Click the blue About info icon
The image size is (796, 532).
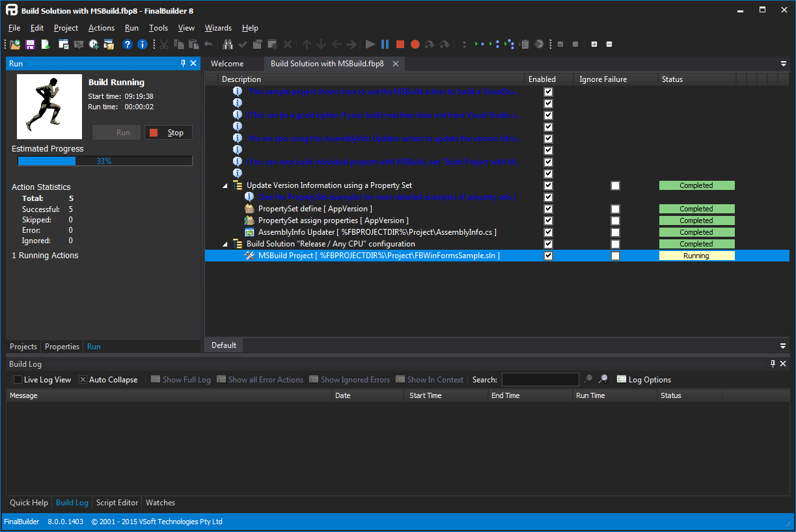[x=142, y=44]
